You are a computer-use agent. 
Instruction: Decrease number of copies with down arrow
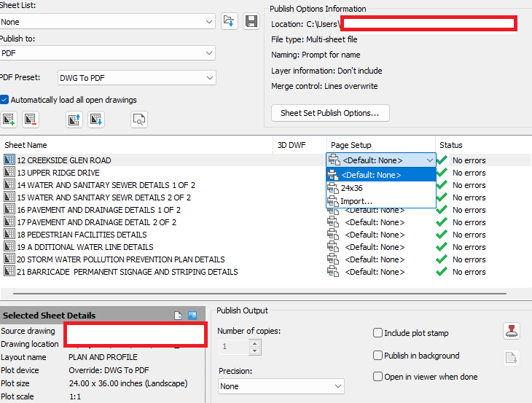click(255, 351)
